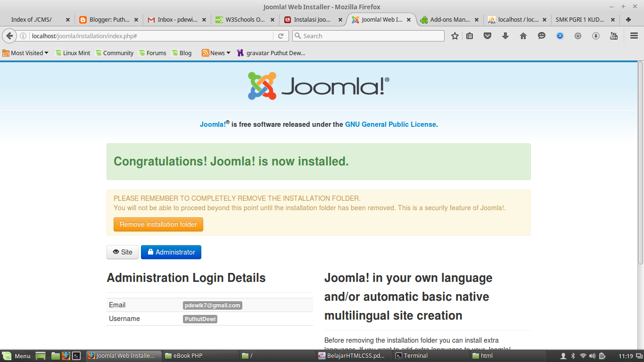Open Linux Mint bookmark
This screenshot has height=362, width=644.
pyautogui.click(x=73, y=53)
